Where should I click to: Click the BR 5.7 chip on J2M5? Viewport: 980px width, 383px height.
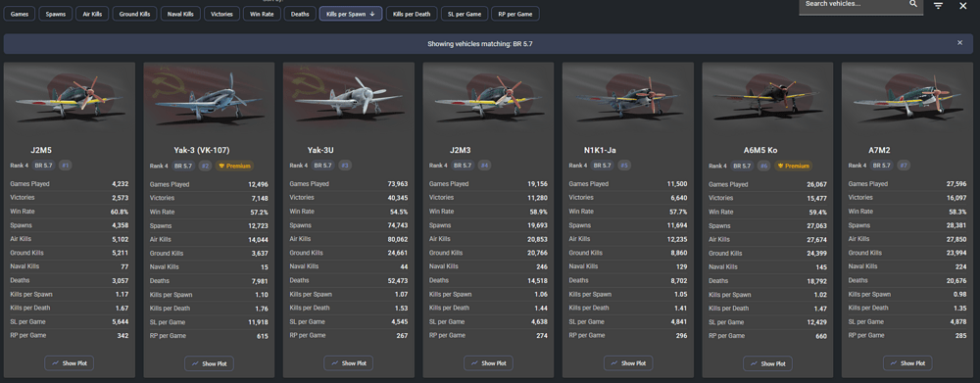pyautogui.click(x=43, y=165)
